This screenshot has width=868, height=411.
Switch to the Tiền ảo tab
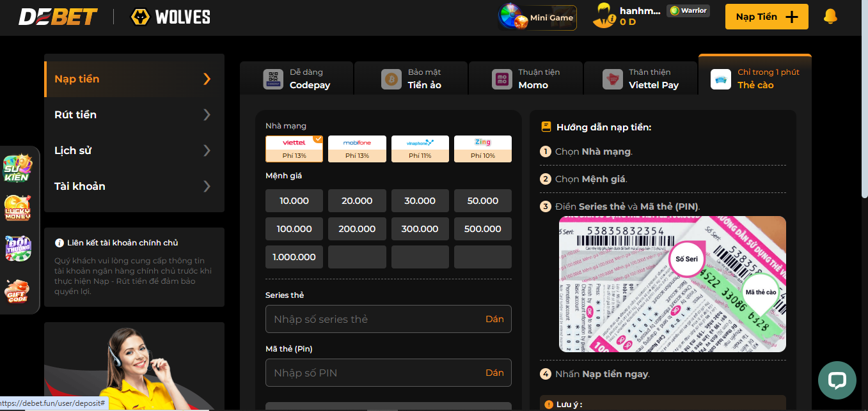411,79
